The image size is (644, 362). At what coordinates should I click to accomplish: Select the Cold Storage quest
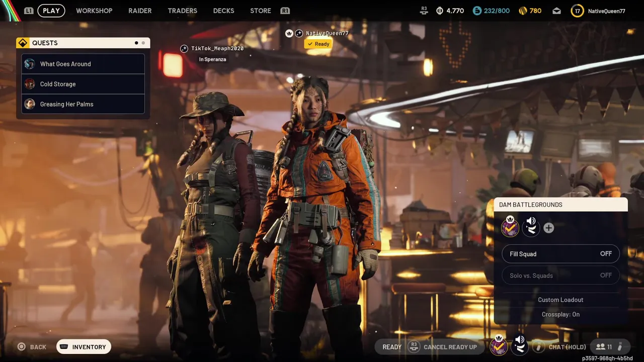pos(83,84)
